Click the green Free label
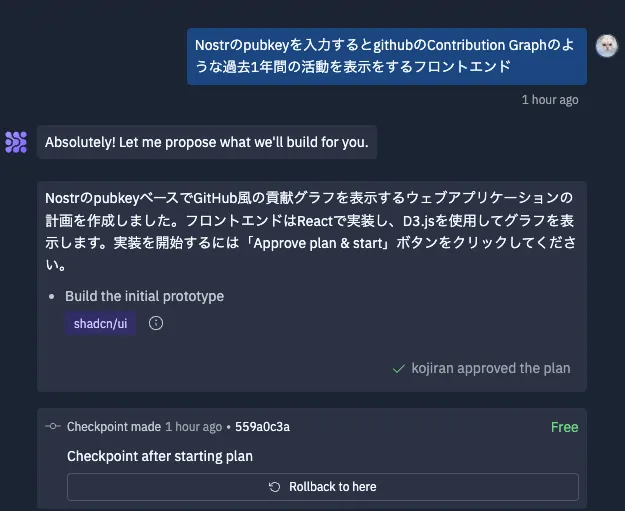625x511 pixels. pyautogui.click(x=564, y=427)
